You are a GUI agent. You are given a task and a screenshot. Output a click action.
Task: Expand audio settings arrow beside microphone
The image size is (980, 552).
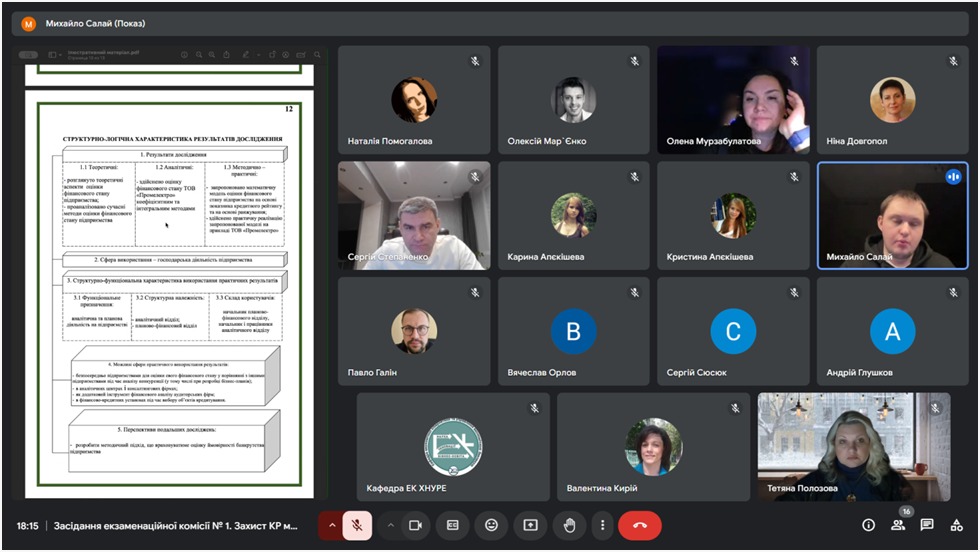point(331,525)
